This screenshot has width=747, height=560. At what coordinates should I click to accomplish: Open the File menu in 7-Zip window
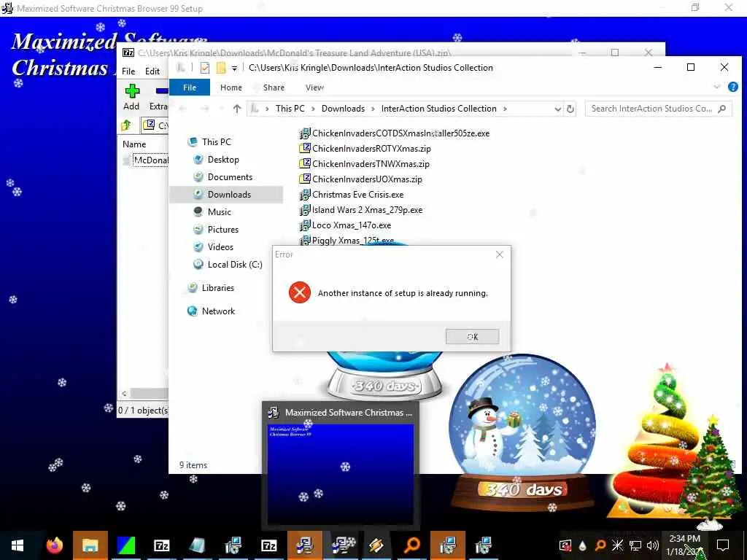coord(128,71)
